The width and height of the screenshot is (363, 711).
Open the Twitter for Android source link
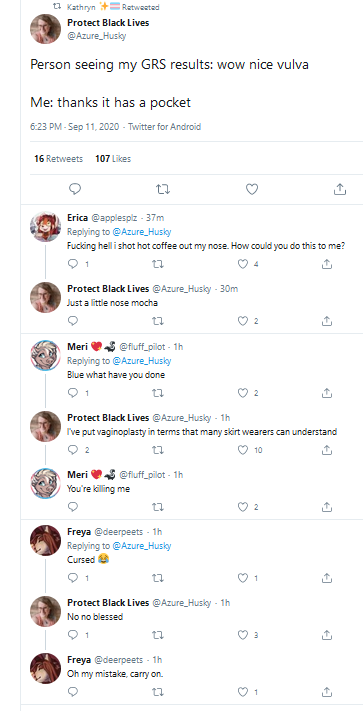pyautogui.click(x=165, y=127)
